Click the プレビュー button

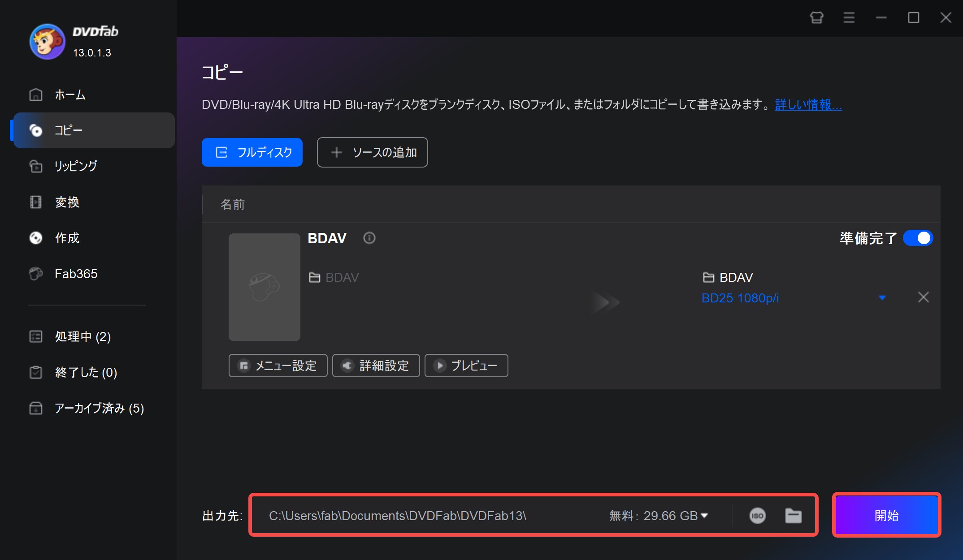pyautogui.click(x=466, y=366)
